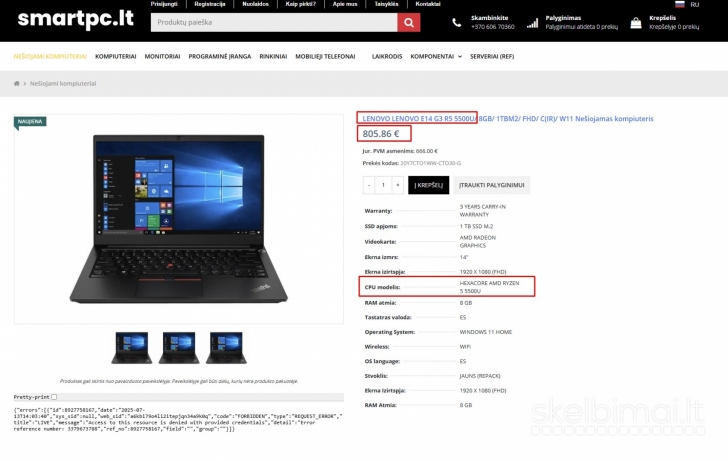
Task: Click the 805.86 € price
Action: (x=381, y=134)
